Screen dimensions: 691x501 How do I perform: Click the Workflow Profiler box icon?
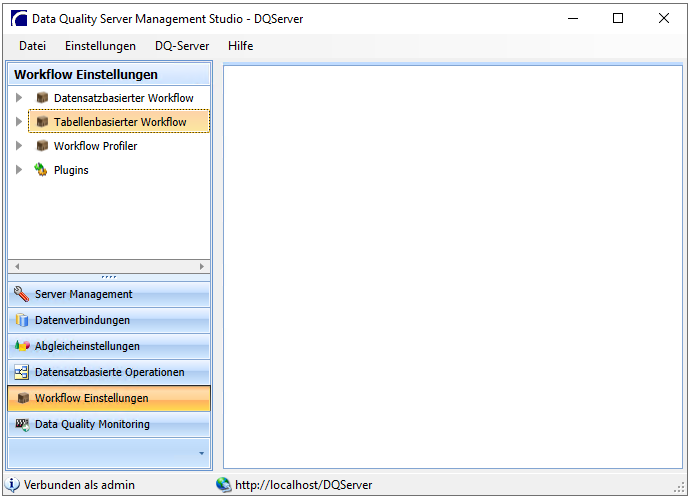coord(42,145)
